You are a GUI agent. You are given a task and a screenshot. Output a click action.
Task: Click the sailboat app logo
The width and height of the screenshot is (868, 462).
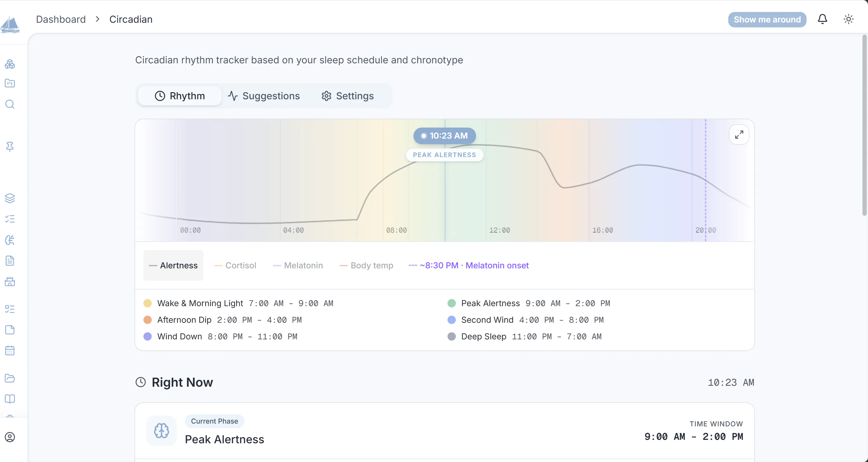10,25
